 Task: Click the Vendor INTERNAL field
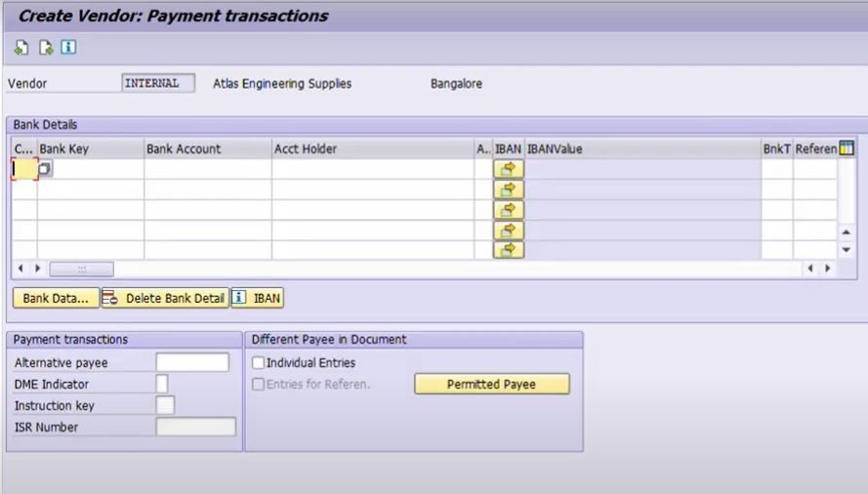158,83
